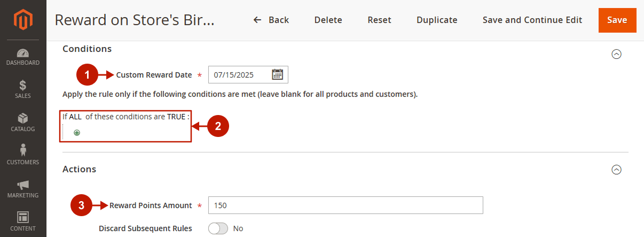644x237 pixels.
Task: Change the TRUE condition value
Action: pos(176,117)
